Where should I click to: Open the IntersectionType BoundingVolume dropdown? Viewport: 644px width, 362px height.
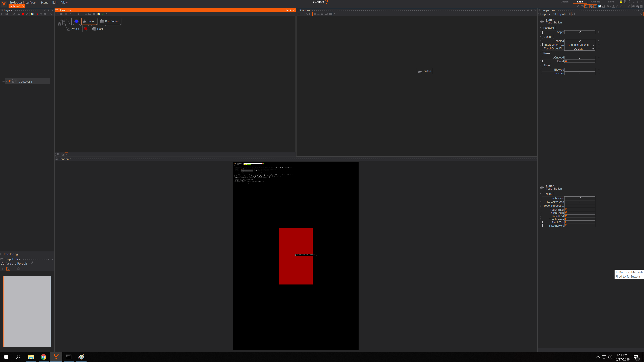[x=579, y=45]
